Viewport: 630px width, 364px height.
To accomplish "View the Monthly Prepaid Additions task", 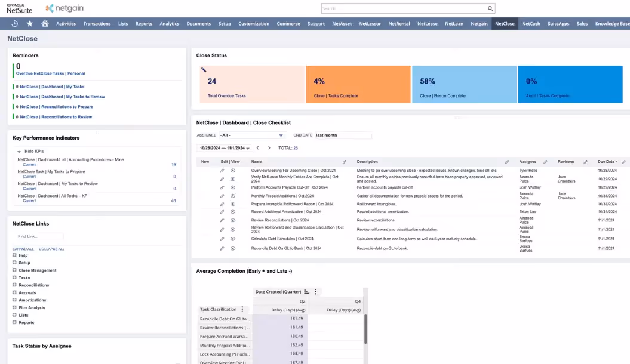I will click(233, 196).
